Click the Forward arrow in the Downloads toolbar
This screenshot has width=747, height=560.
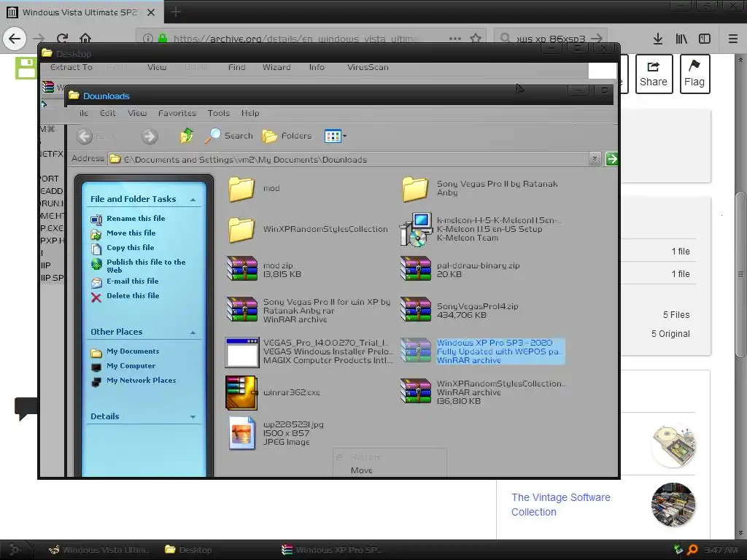149,136
